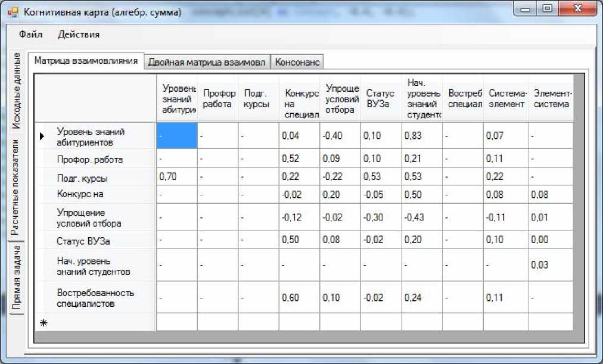Open the Исходные данные vertical tab
The height and width of the screenshot is (364, 603).
[17, 91]
